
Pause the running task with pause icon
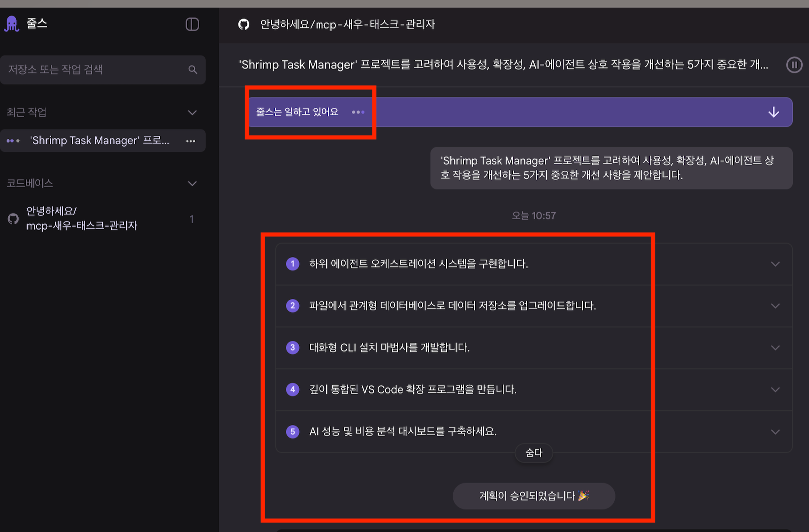pyautogui.click(x=794, y=65)
